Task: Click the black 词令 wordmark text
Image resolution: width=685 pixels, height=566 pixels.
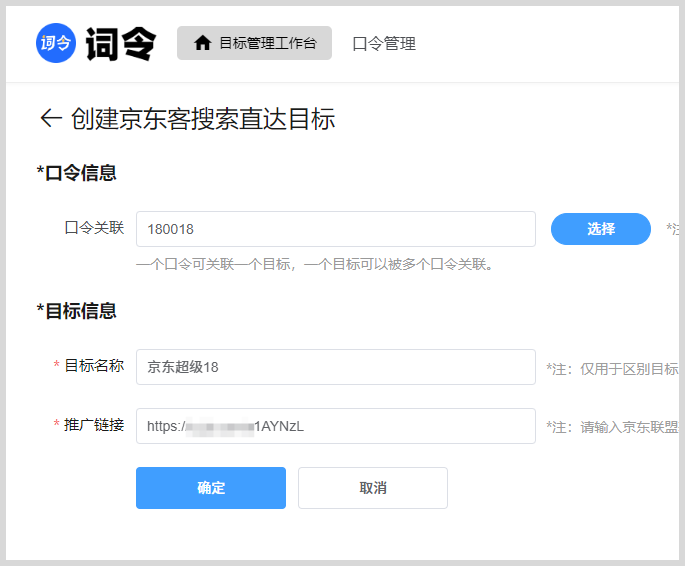Action: tap(121, 43)
